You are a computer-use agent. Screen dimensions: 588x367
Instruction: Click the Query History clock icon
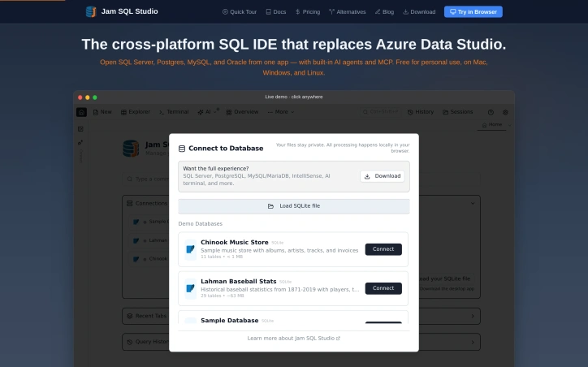click(x=129, y=342)
